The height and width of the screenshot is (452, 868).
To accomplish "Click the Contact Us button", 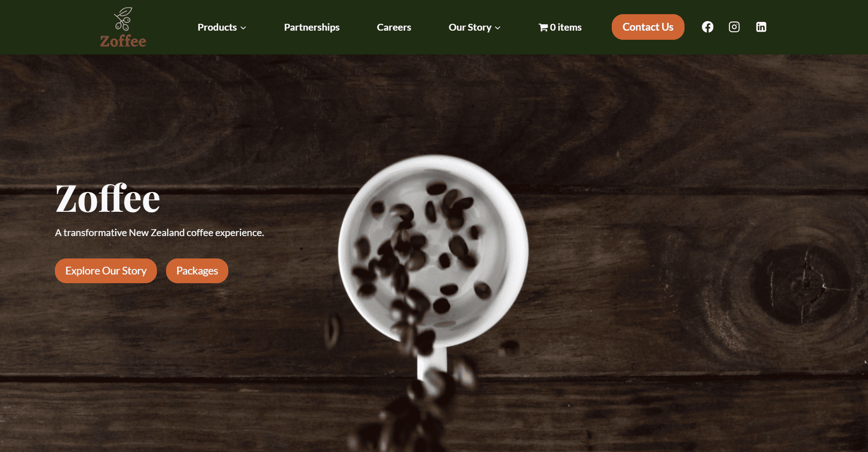I will pyautogui.click(x=648, y=27).
